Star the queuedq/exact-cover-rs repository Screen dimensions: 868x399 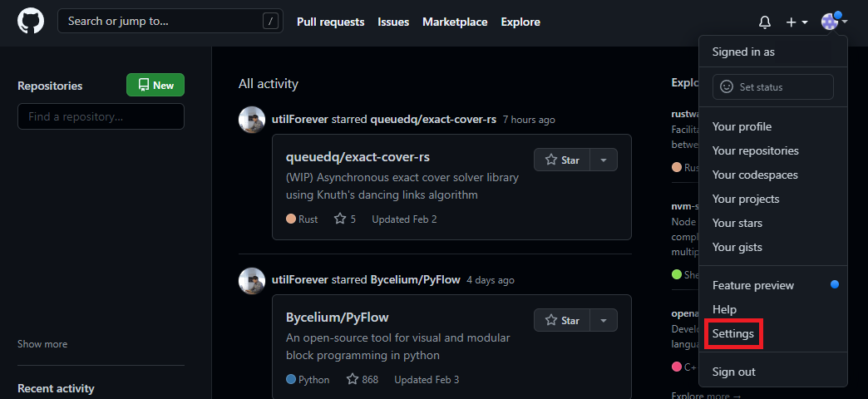562,160
